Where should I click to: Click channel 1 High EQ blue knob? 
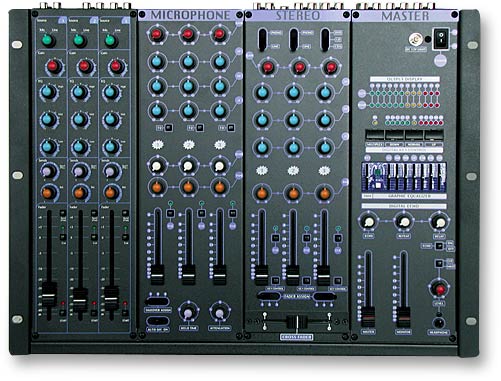pos(48,91)
